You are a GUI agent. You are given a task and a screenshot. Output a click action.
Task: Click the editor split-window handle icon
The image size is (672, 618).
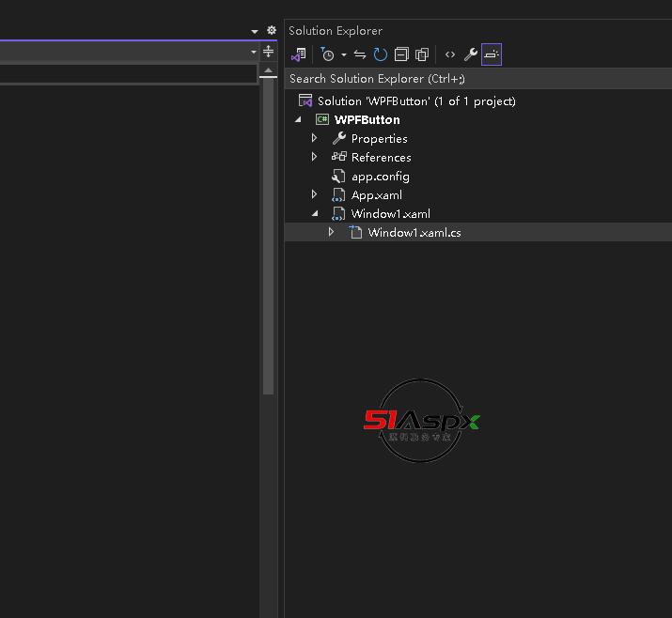[x=269, y=52]
